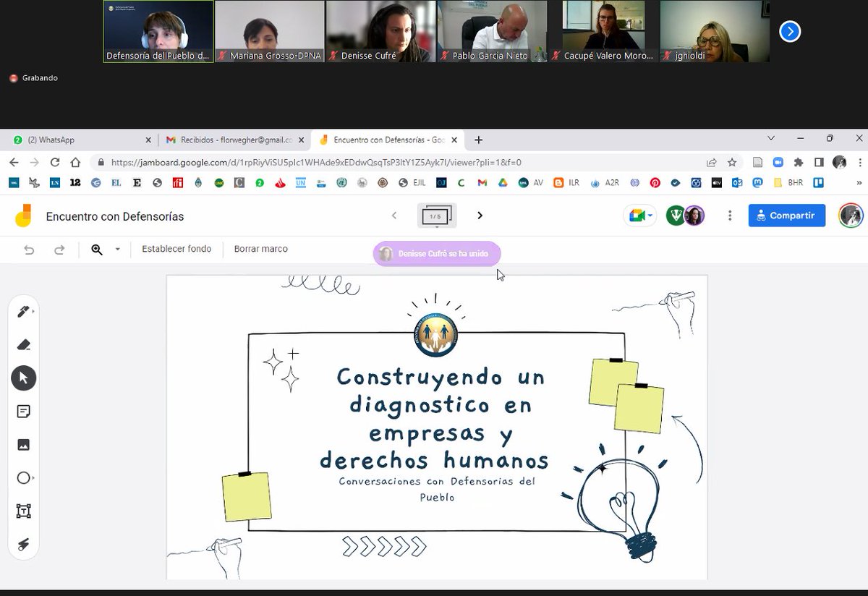Select the Laser pointer tool
Screen dimensions: 868x596
click(x=24, y=545)
